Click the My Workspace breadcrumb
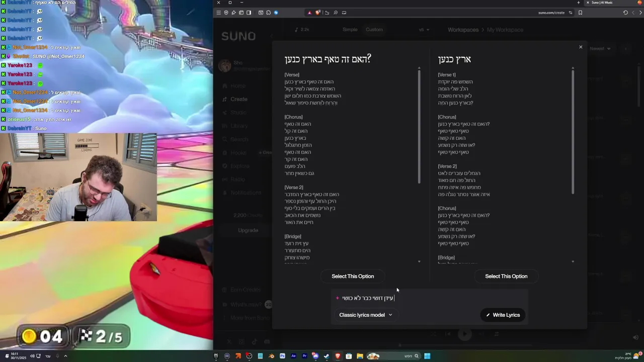The height and width of the screenshot is (362, 644). point(505,30)
